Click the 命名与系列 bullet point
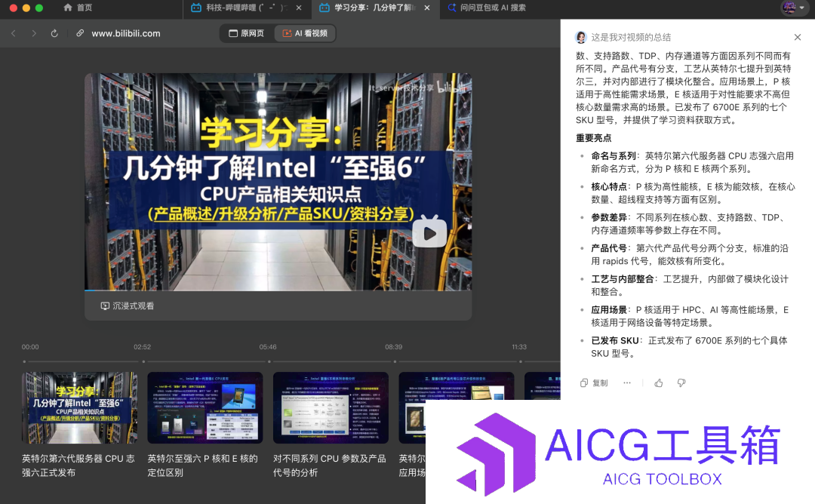815x504 pixels. pyautogui.click(x=692, y=162)
